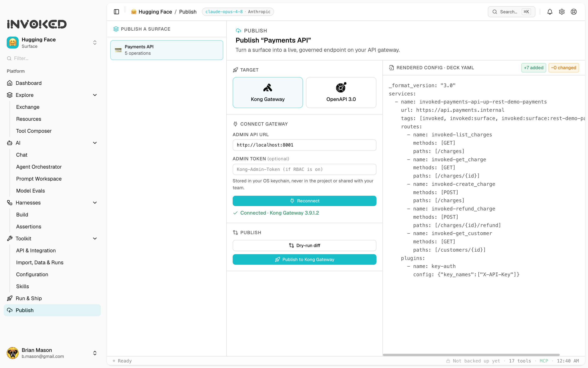The image size is (588, 368).
Task: Open the help lifebuoy icon
Action: tap(574, 12)
